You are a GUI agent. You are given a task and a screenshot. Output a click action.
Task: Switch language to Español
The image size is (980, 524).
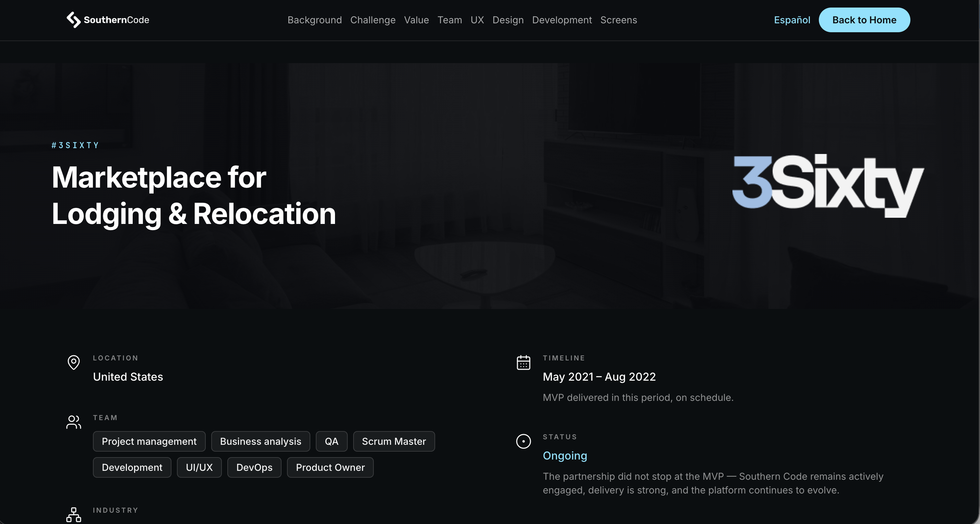792,20
